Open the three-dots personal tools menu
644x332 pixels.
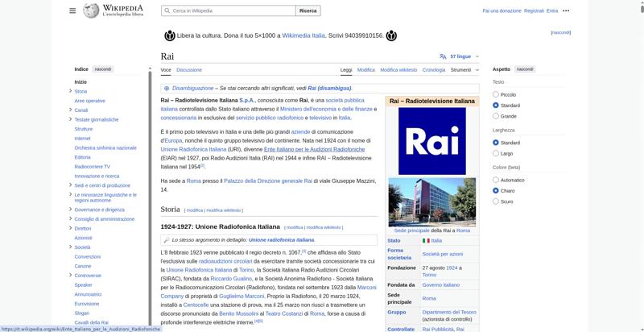coord(566,10)
